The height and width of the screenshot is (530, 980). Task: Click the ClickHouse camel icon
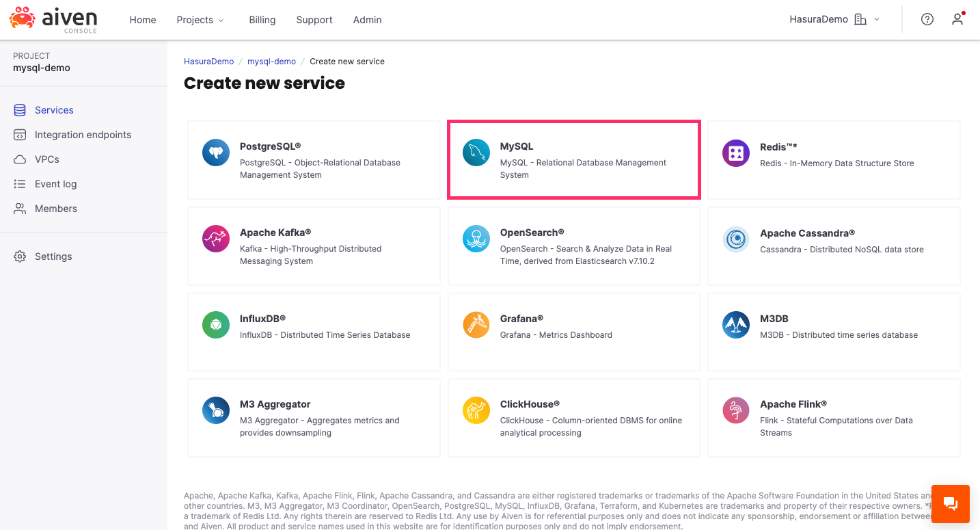[x=476, y=410]
